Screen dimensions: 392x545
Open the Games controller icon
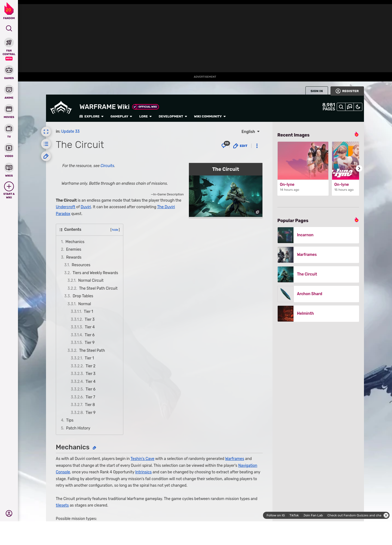tap(9, 70)
